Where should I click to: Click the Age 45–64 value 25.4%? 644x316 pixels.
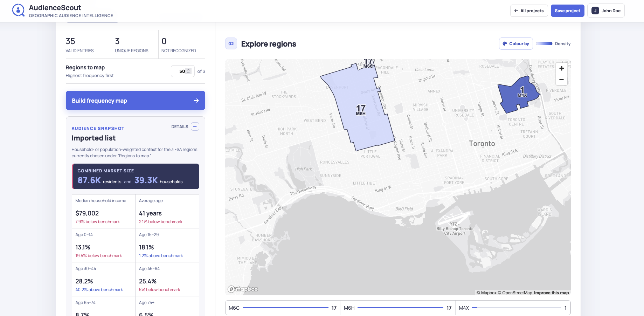point(148,281)
